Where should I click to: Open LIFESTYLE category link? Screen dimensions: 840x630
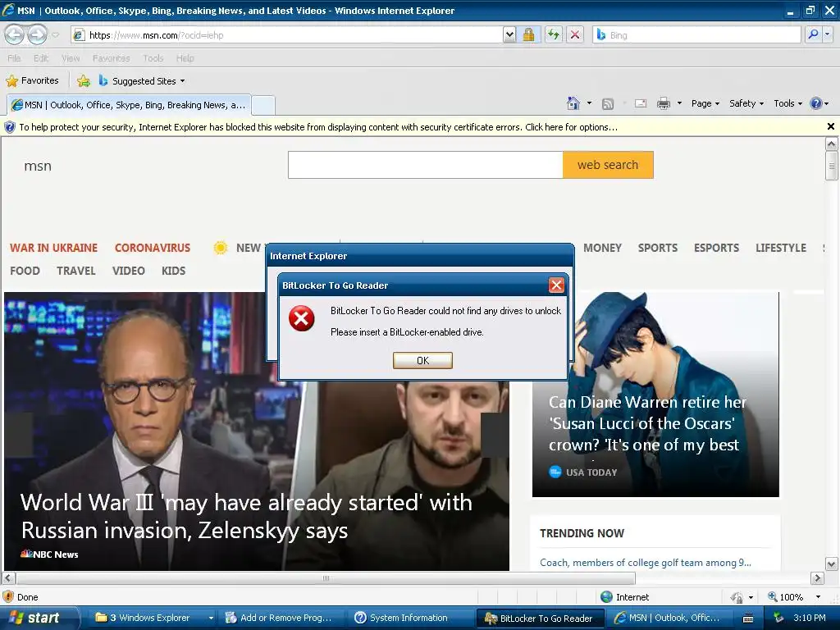[781, 248]
